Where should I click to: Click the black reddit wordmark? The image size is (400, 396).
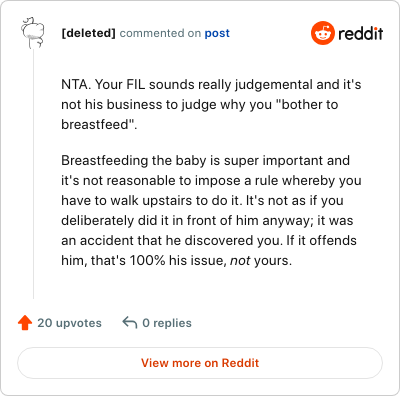coord(361,33)
